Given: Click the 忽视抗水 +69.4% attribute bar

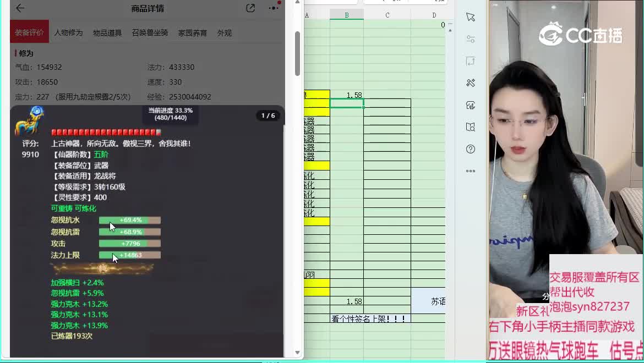Looking at the screenshot, I should [x=130, y=220].
